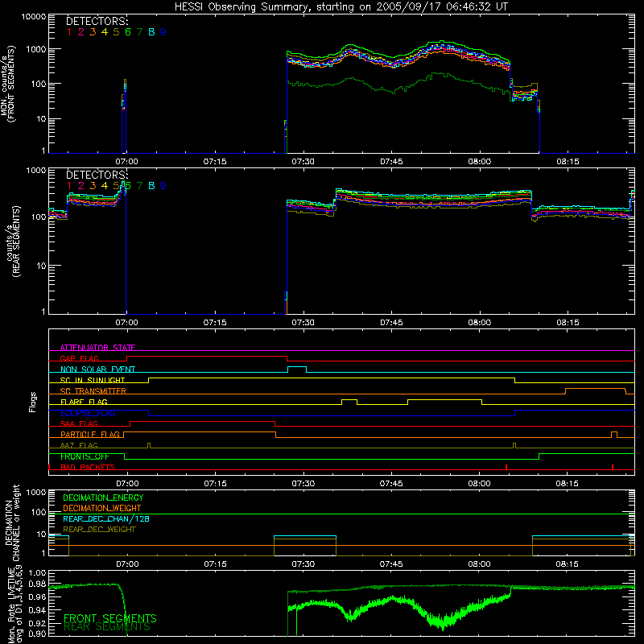Click the DECIMATION CHANNEL or weight axis title

click(x=11, y=522)
